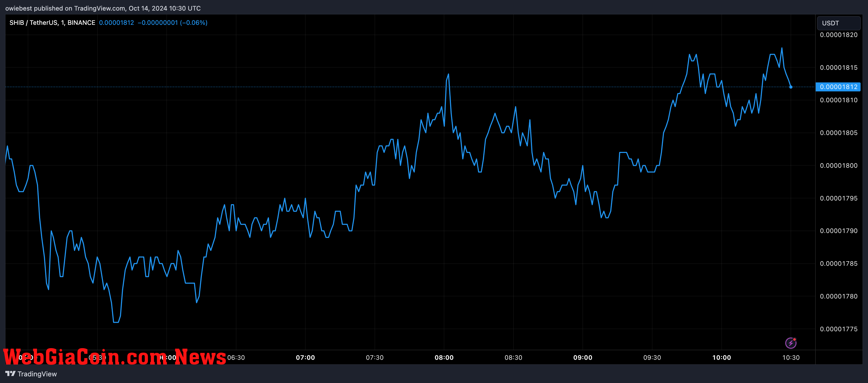868x383 pixels.
Task: Click the current price label 0.00001812
Action: click(838, 87)
